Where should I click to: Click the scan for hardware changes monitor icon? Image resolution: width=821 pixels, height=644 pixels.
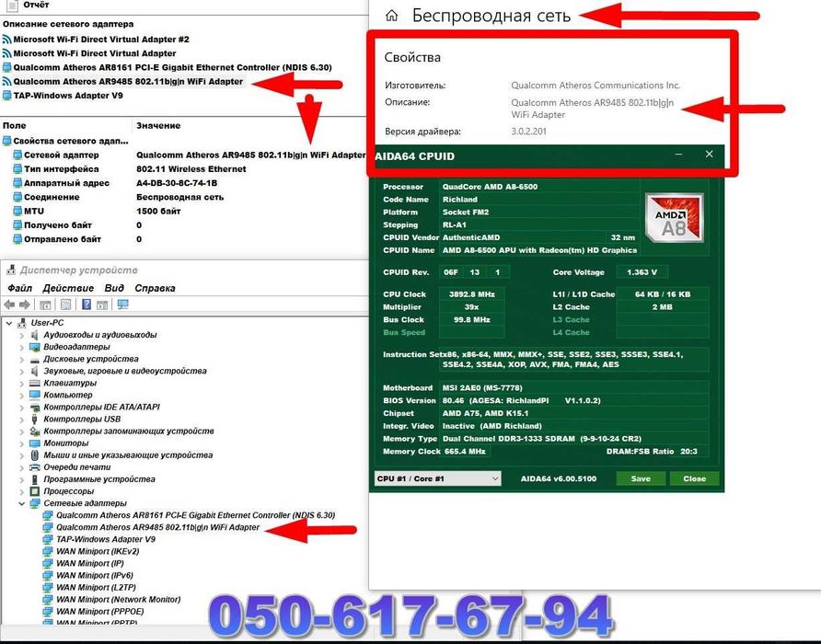pos(123,305)
